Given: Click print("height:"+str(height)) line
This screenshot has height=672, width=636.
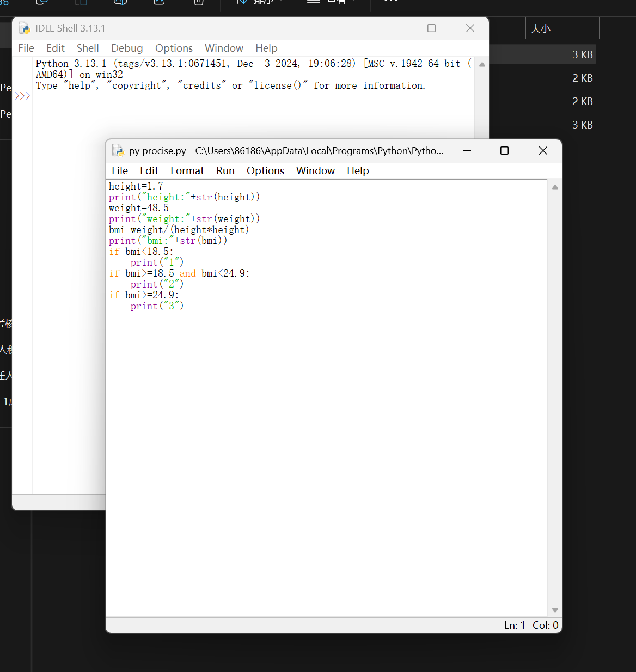Looking at the screenshot, I should pos(185,197).
